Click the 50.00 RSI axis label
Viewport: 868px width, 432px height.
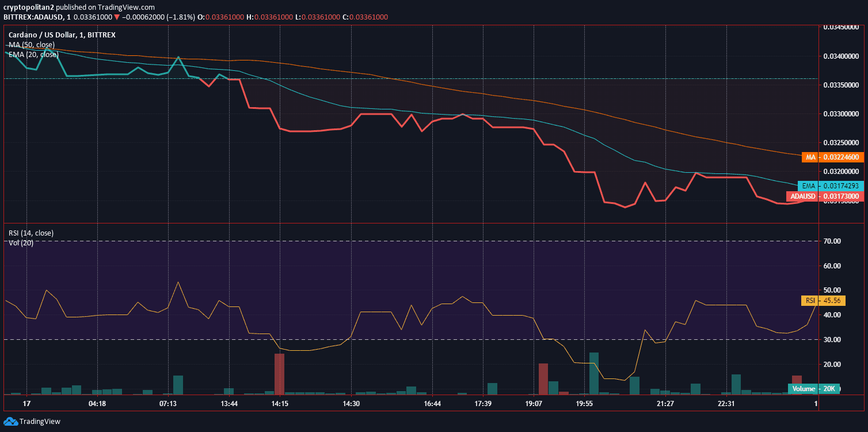[x=832, y=290]
